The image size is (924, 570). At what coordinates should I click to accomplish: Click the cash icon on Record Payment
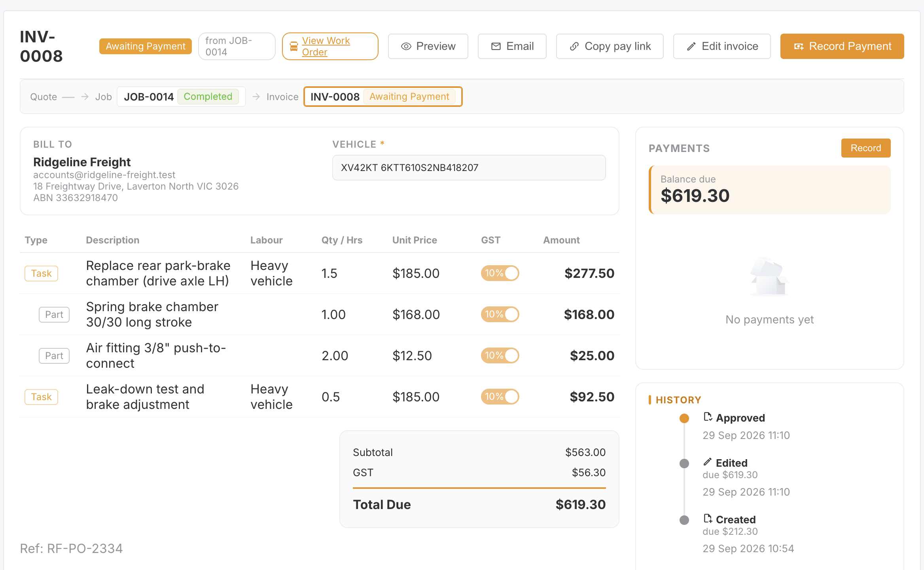coord(799,46)
